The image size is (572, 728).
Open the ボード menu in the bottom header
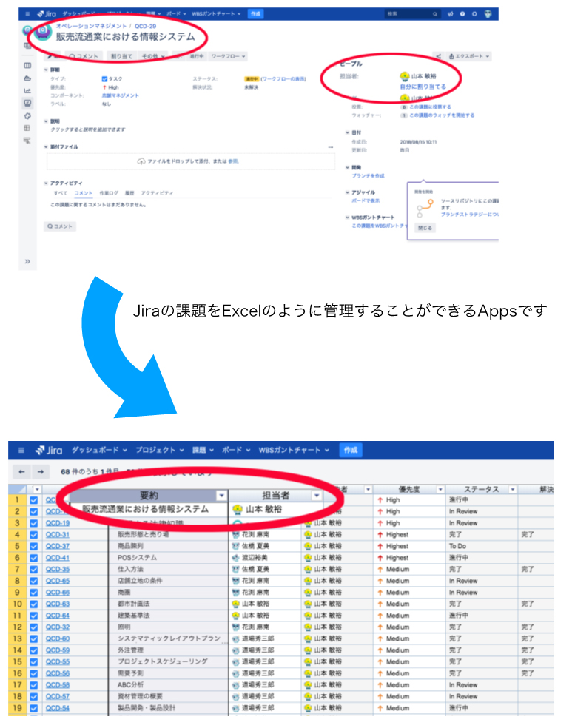click(236, 450)
